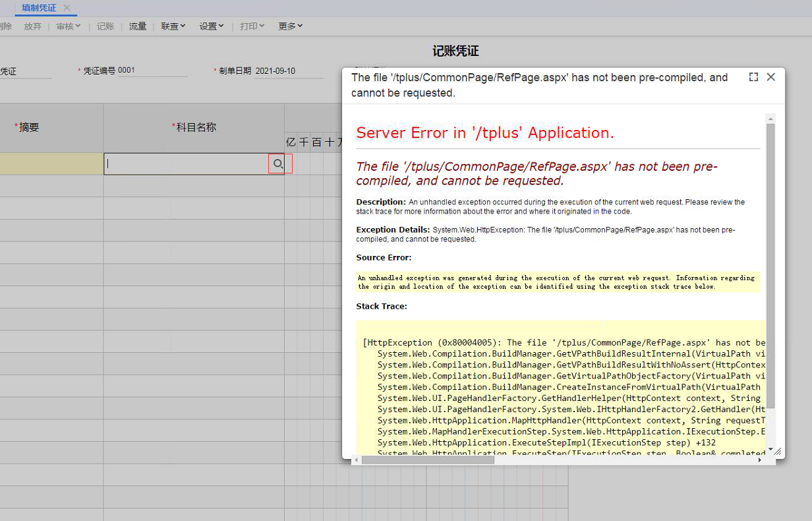The width and height of the screenshot is (812, 521).
Task: Click the "Server Error in '/tplus' Application." heading
Action: pos(485,133)
